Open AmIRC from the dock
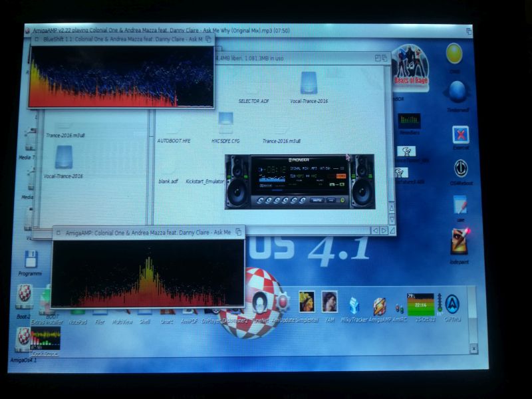 tap(400, 309)
